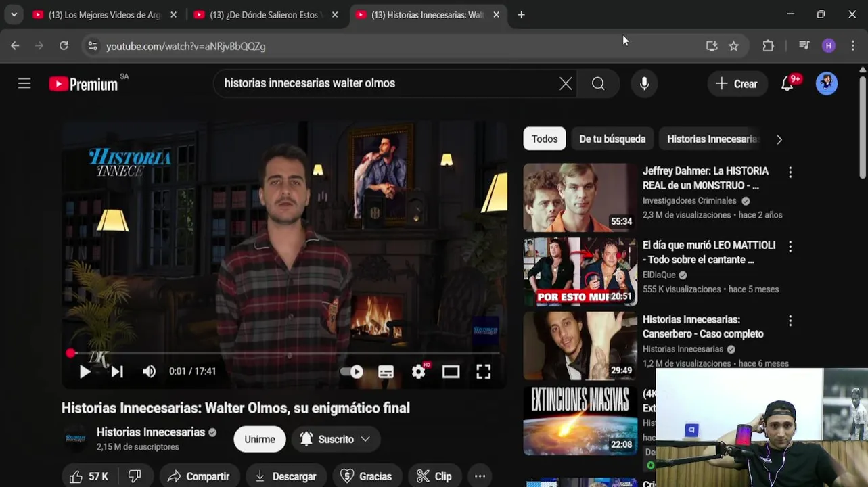Toggle autoplay switch in player
Viewport: 868px width, 487px height.
351,371
